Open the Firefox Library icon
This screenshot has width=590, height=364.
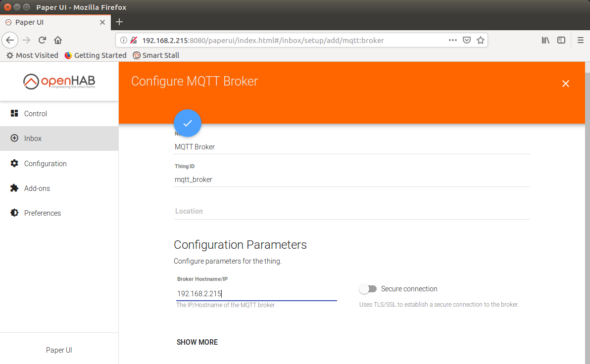[545, 40]
